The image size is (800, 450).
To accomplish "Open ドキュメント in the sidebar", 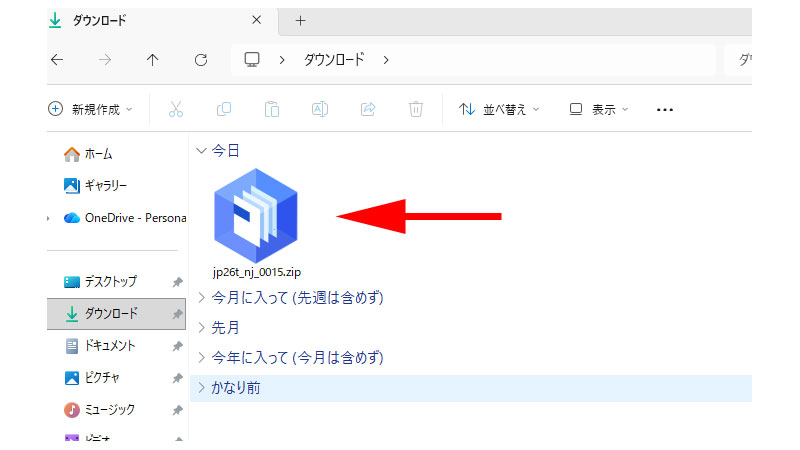I will tap(101, 345).
